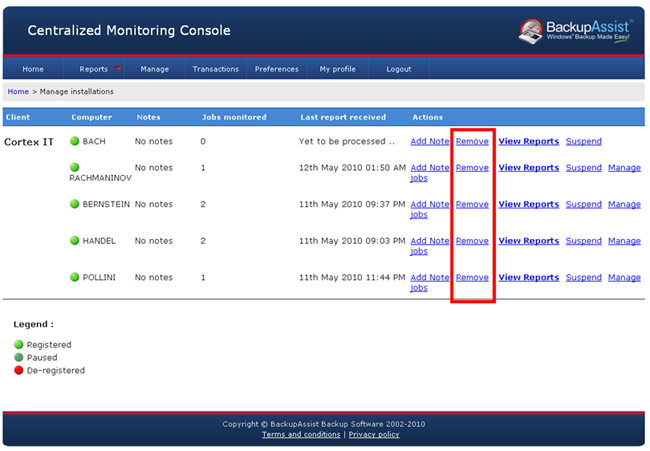Click the Paused legend icon
The width and height of the screenshot is (650, 451).
[19, 357]
